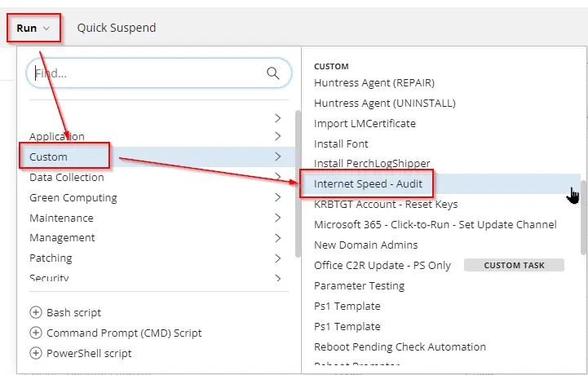This screenshot has height=375, width=588.
Task: Click the custom scripts list scrollbar
Action: 583,218
